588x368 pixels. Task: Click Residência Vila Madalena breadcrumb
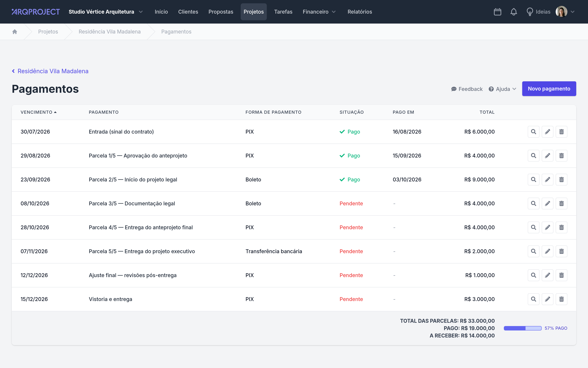point(110,32)
